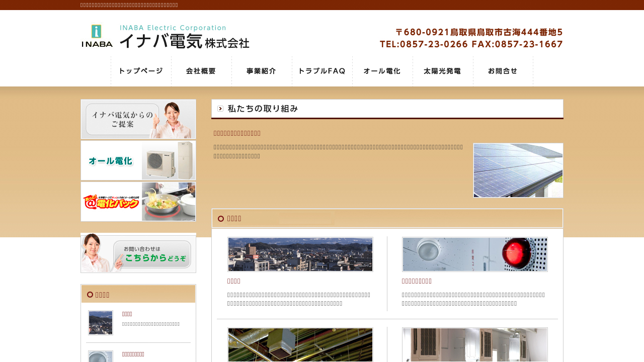
Task: Navigate to オール電化 in top menu
Action: [382, 71]
